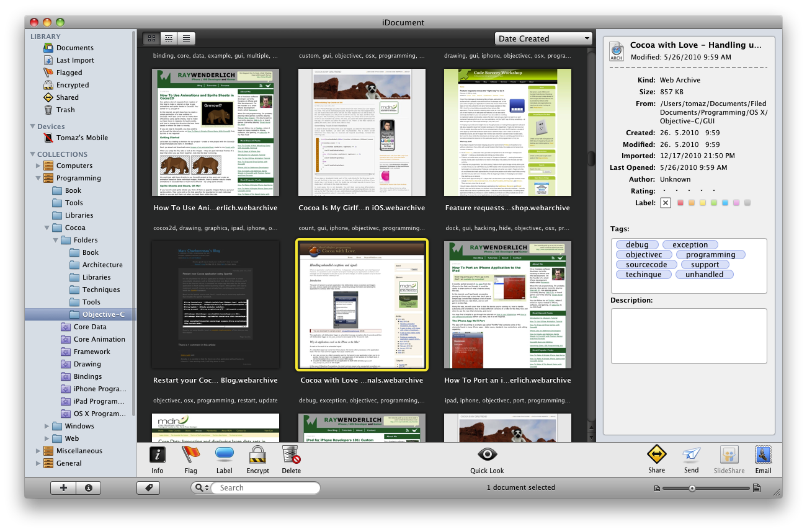The image size is (807, 532).
Task: Click the support tag
Action: (x=705, y=265)
